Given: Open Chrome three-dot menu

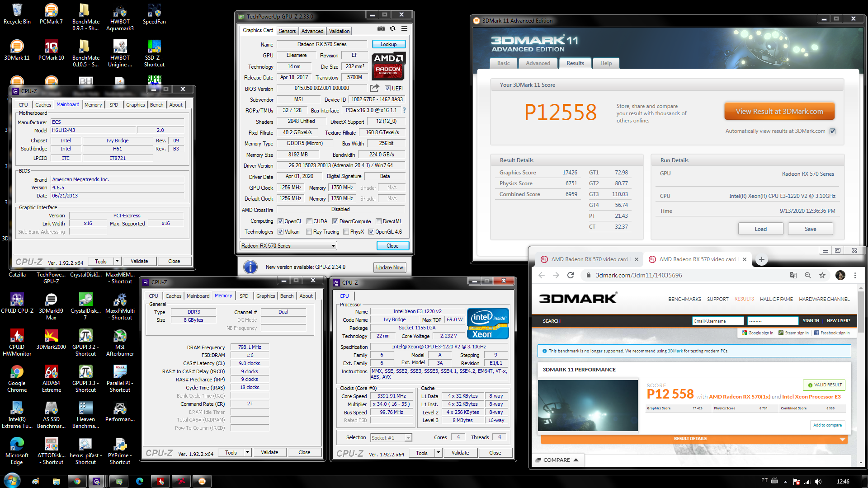Looking at the screenshot, I should [x=855, y=275].
